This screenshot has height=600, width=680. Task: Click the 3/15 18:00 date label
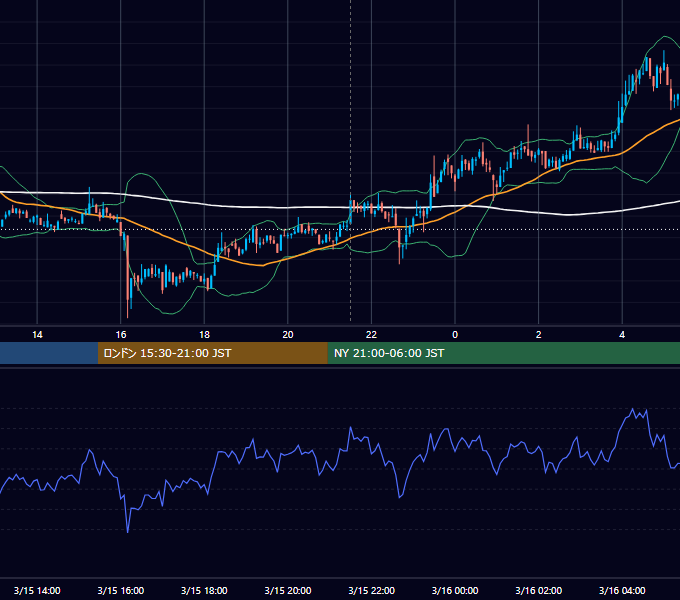(x=204, y=590)
